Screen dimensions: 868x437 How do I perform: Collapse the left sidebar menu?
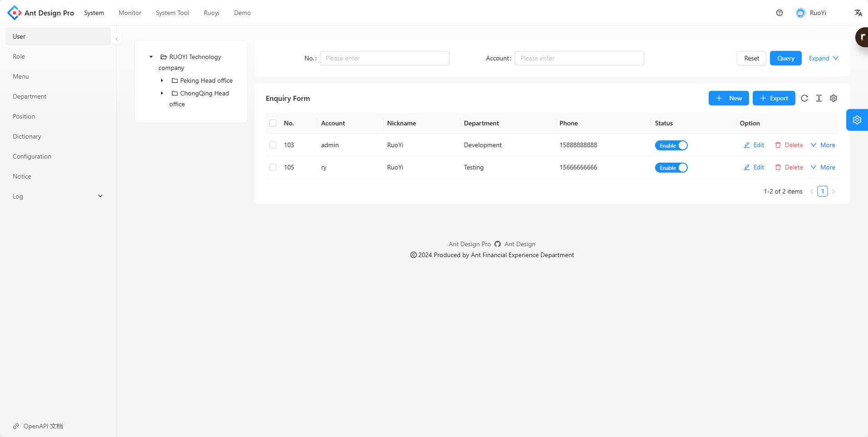tap(117, 39)
